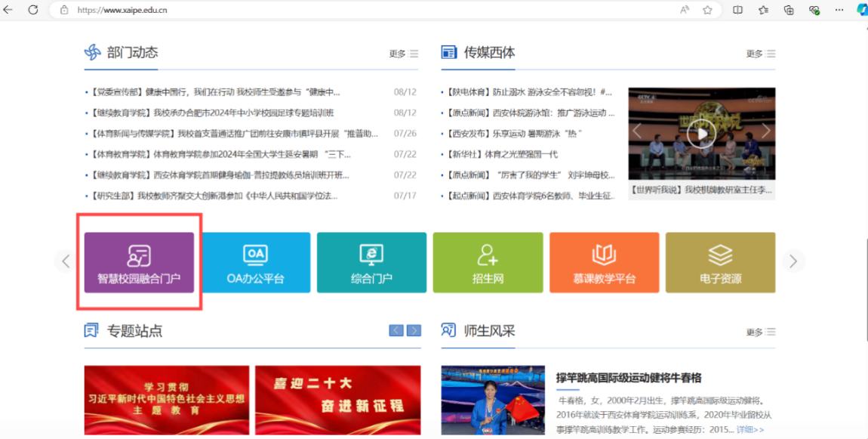
Task: Go to next 专题站点 slide
Action: click(x=414, y=330)
